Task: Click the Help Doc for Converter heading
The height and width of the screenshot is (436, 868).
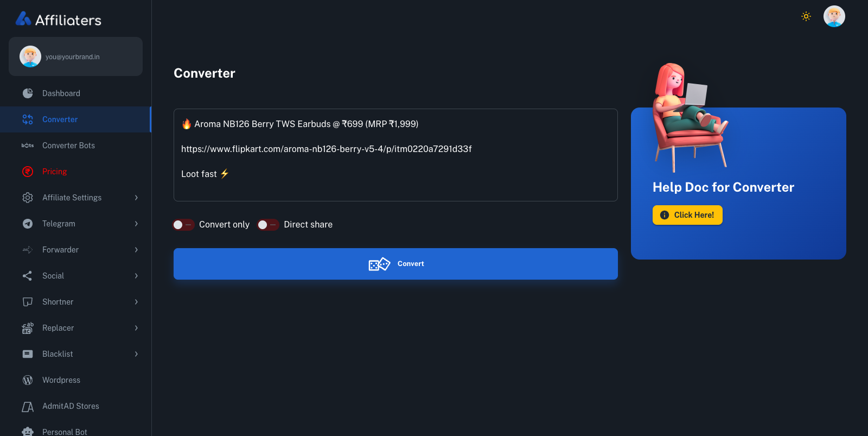Action: (x=723, y=187)
